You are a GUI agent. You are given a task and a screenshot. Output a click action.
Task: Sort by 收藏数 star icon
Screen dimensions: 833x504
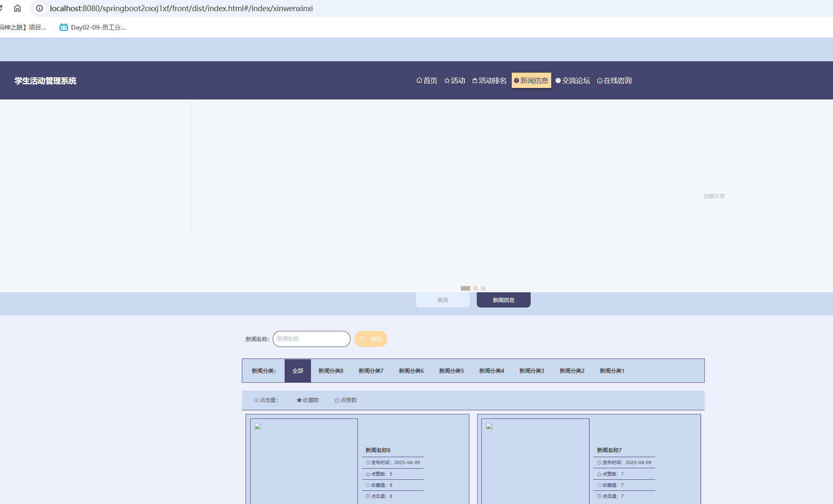point(299,400)
